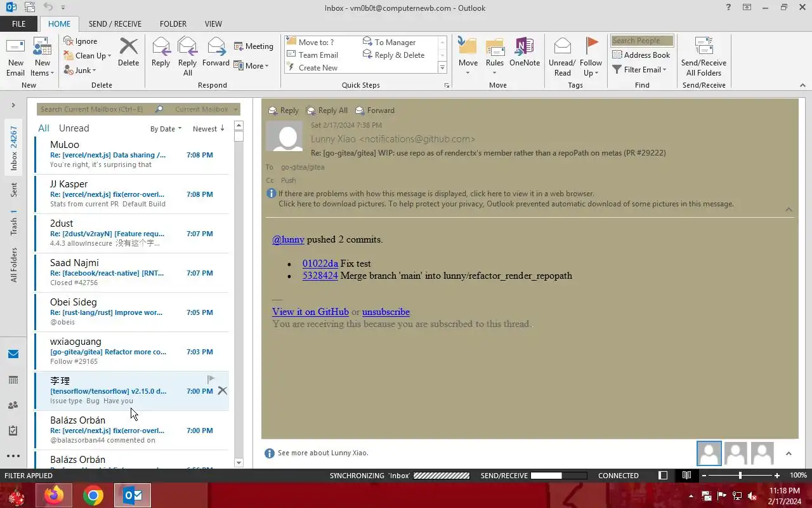Image resolution: width=812 pixels, height=508 pixels.
Task: Open the Inbox folder in the sidebar
Action: tap(13, 147)
